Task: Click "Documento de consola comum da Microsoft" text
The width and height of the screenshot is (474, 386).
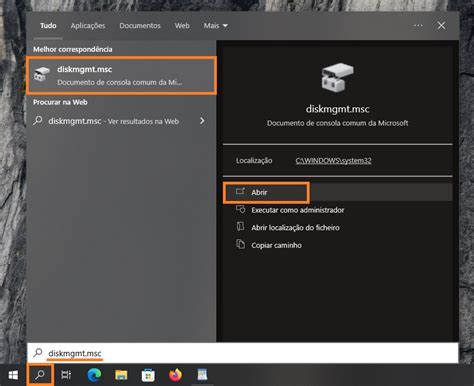Action: coord(337,123)
